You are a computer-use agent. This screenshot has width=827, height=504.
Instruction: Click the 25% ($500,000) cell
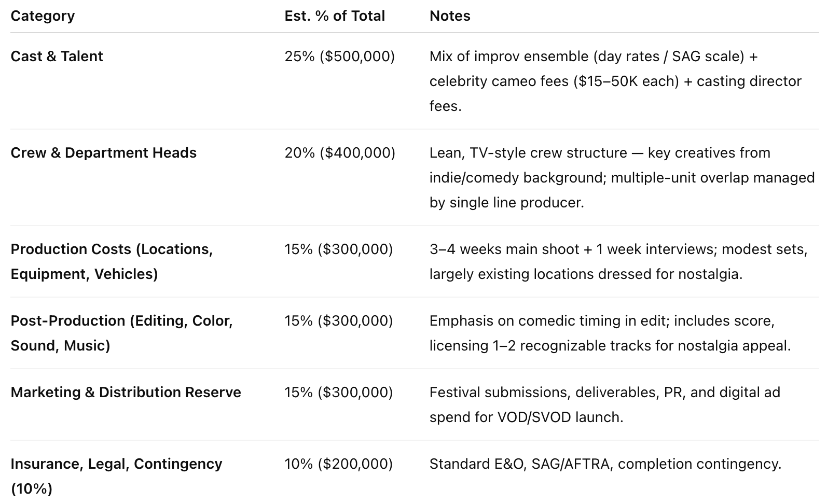(339, 57)
